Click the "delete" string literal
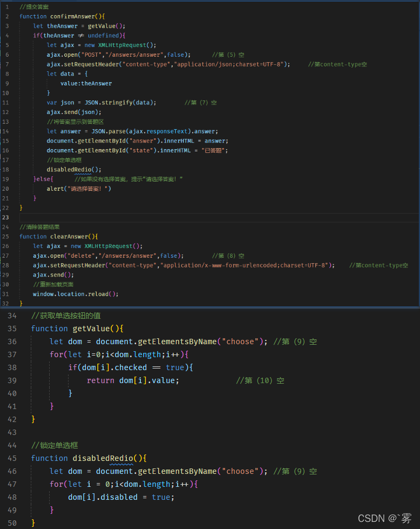 [x=81, y=256]
